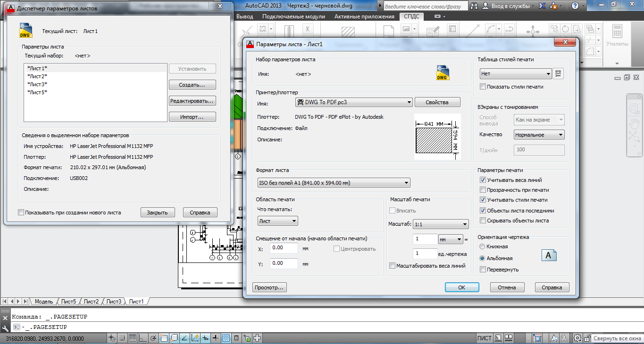Click Свойства printer button
This screenshot has height=344, width=644.
(437, 102)
